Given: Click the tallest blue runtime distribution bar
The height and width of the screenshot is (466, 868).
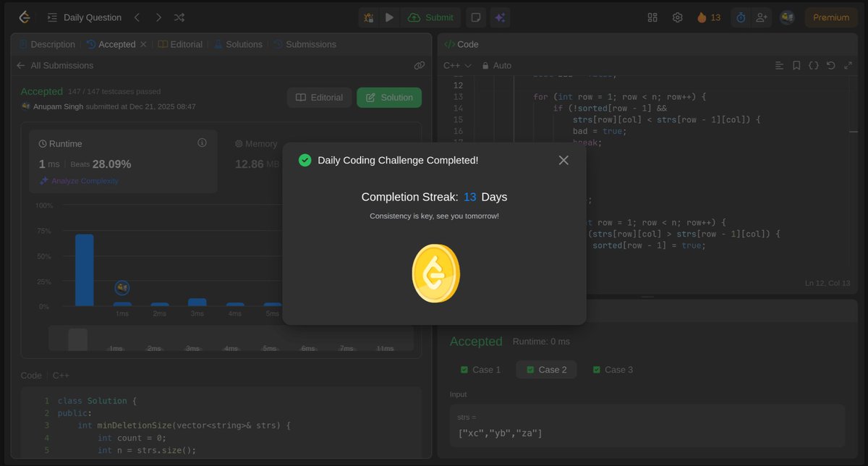Looking at the screenshot, I should tap(85, 270).
